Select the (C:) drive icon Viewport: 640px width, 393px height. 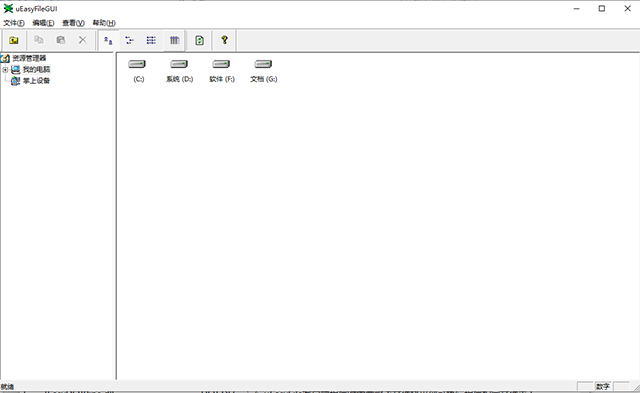[x=138, y=71]
